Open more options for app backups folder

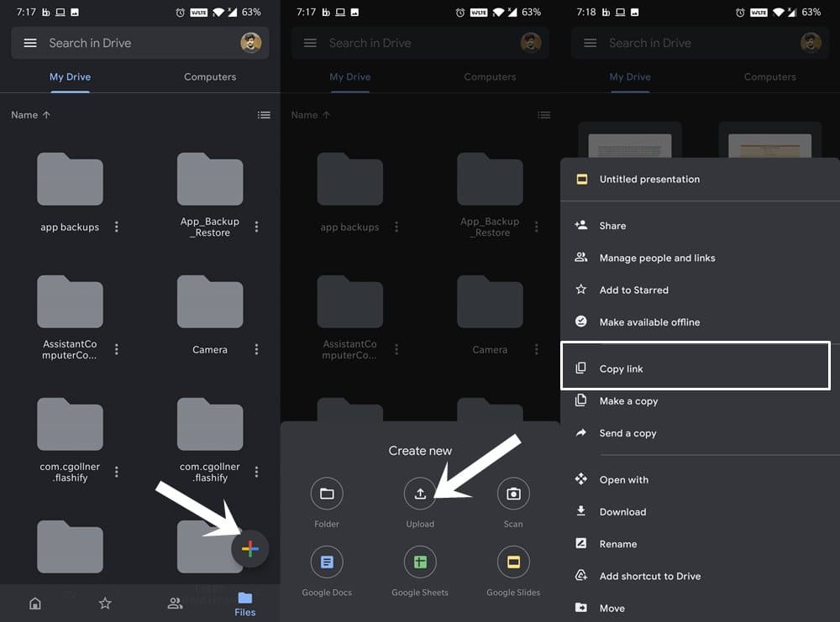116,227
